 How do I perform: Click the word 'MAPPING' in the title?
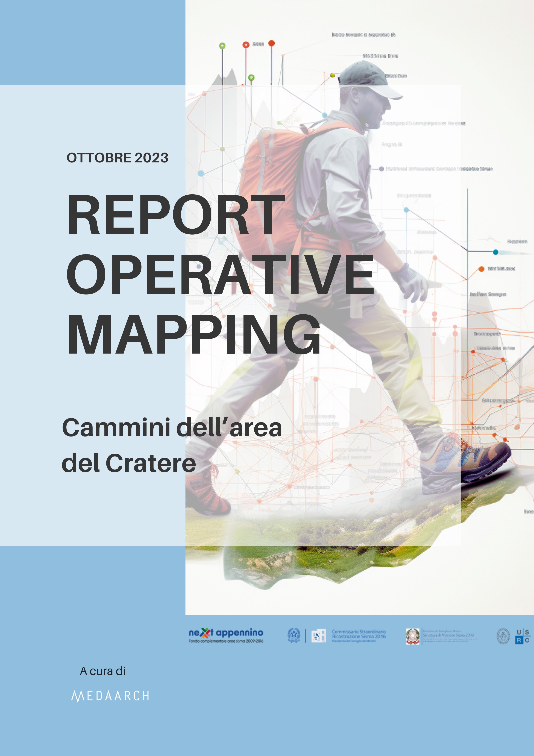tap(194, 334)
